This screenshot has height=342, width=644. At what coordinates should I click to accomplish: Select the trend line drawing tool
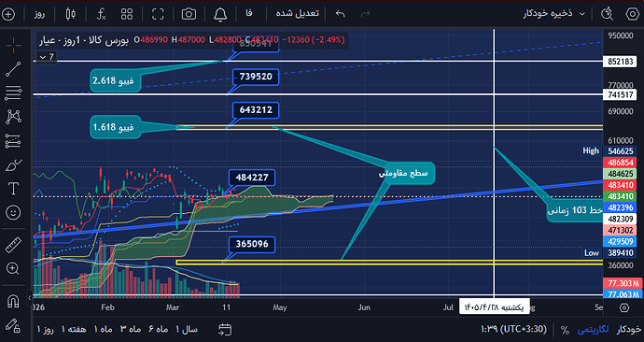click(x=13, y=69)
